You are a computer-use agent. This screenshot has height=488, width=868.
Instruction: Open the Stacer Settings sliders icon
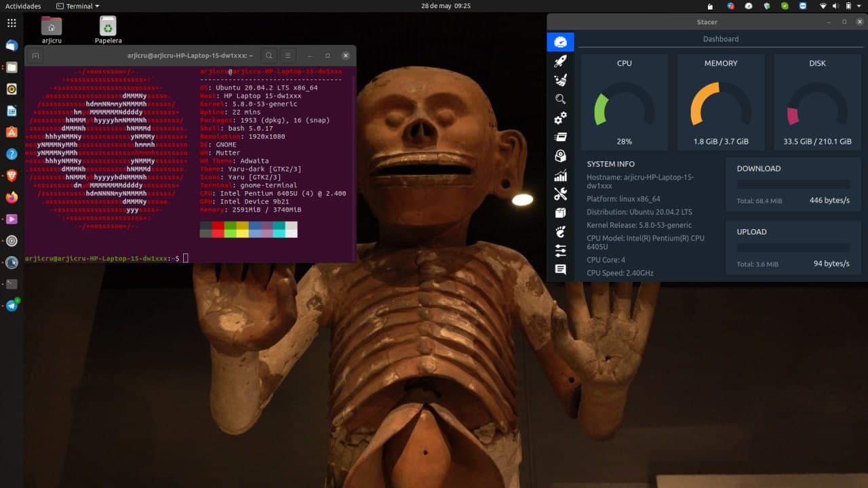tap(560, 251)
